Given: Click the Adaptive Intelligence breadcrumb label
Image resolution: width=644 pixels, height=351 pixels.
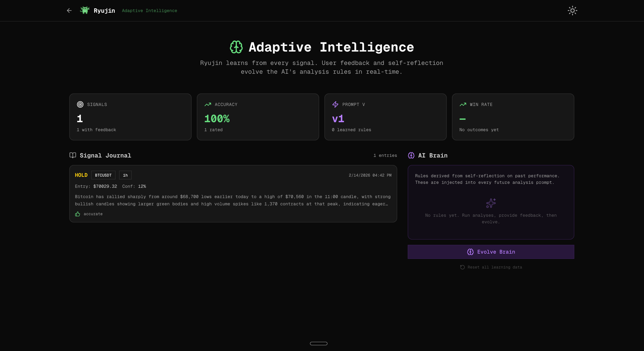Looking at the screenshot, I should pos(149,11).
